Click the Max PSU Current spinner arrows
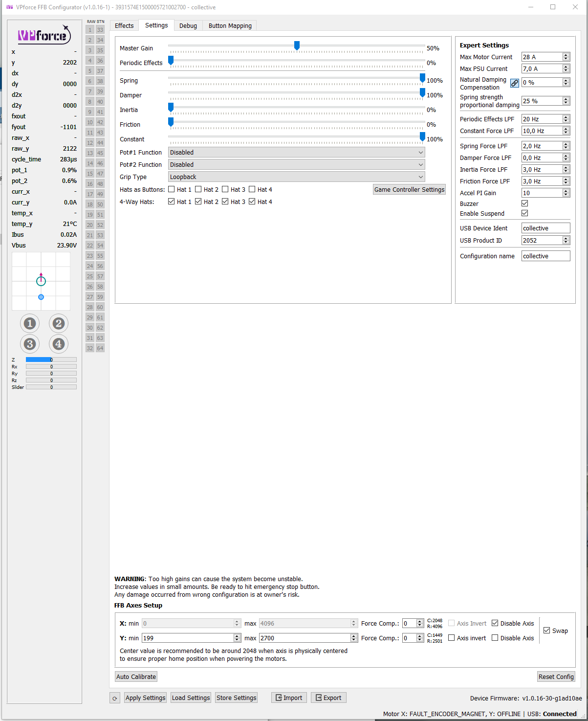Screen dimensions: 588x721 click(x=566, y=69)
